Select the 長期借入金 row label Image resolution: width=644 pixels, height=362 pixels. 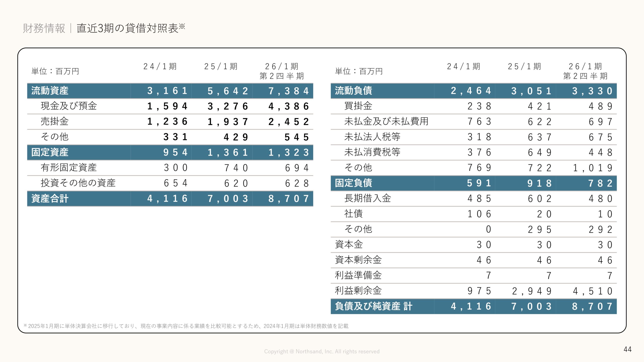click(x=368, y=198)
